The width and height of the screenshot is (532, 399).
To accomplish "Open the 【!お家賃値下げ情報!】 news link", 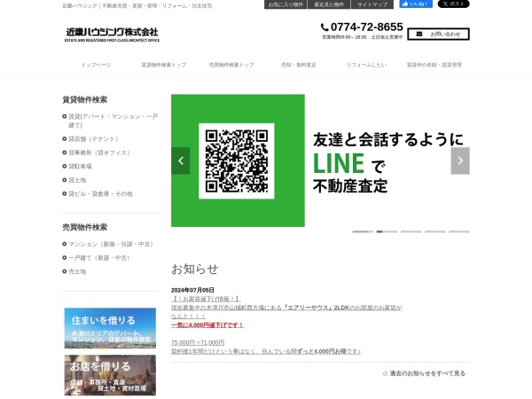I will (206, 299).
